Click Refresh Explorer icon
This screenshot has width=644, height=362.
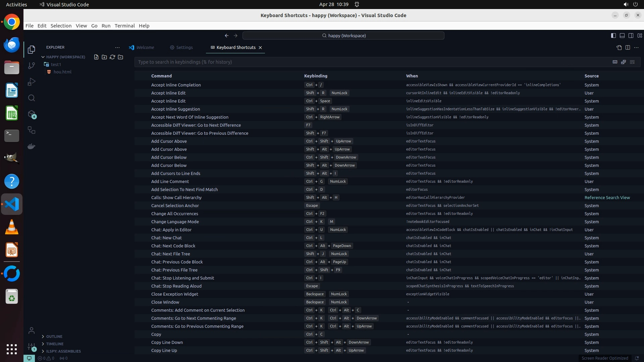(112, 57)
